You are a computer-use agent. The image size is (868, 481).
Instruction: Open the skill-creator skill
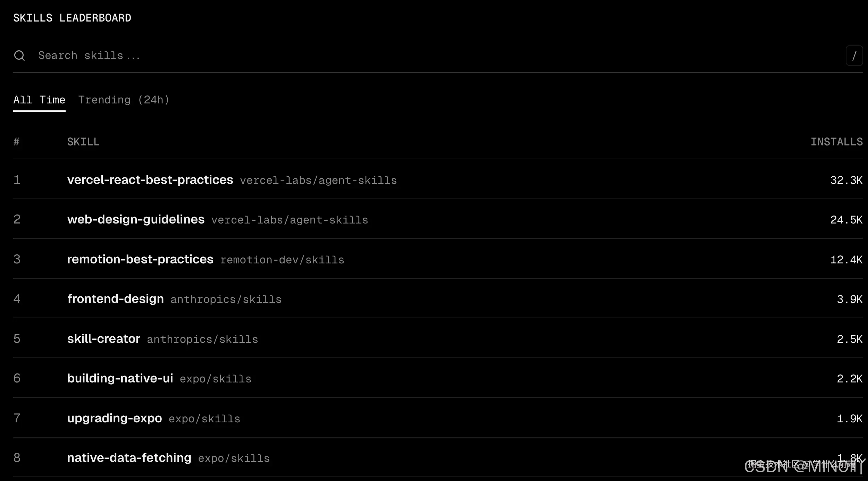103,339
